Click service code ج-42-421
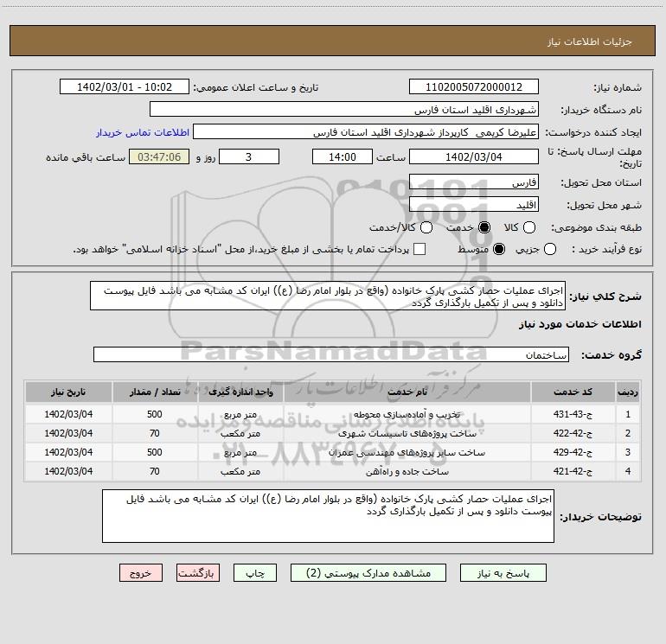The height and width of the screenshot is (644, 666). tap(573, 472)
